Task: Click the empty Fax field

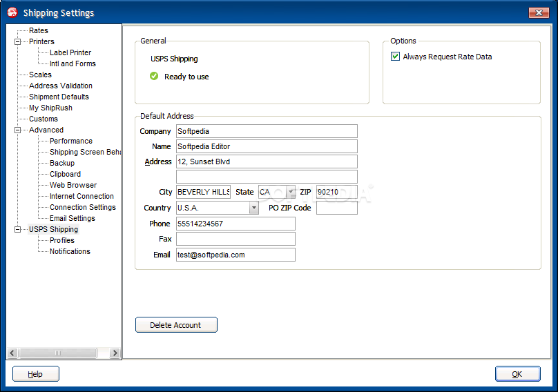Action: click(235, 239)
